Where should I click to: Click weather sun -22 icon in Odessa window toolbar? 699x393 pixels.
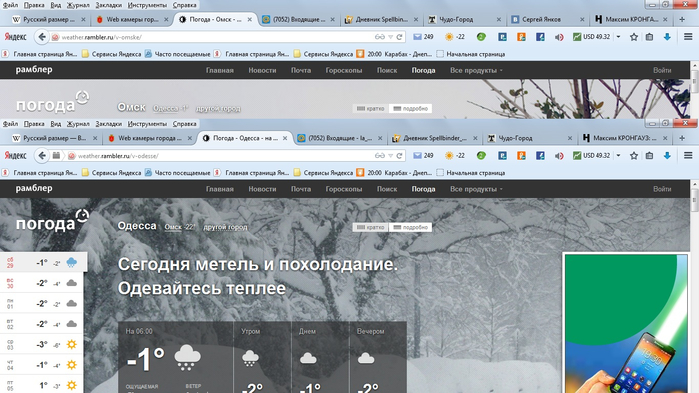click(x=455, y=156)
